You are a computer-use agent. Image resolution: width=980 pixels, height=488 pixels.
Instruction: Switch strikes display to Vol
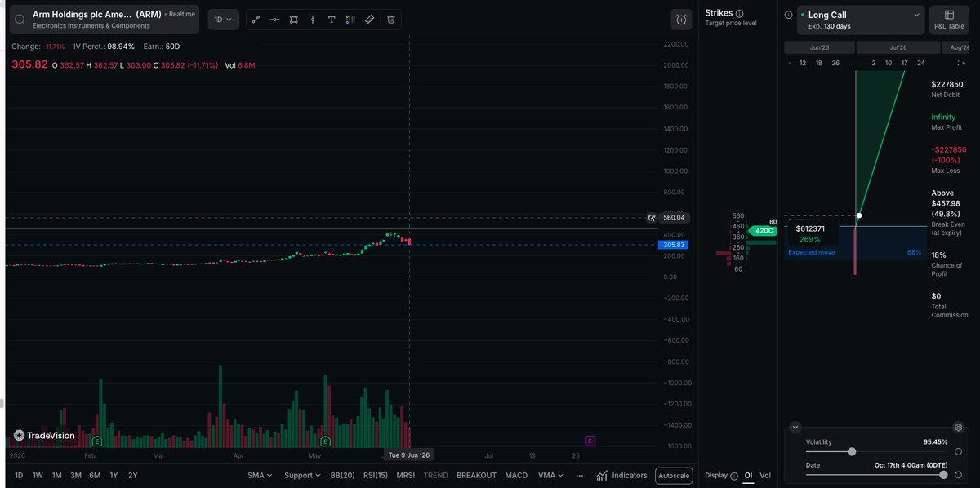click(765, 475)
